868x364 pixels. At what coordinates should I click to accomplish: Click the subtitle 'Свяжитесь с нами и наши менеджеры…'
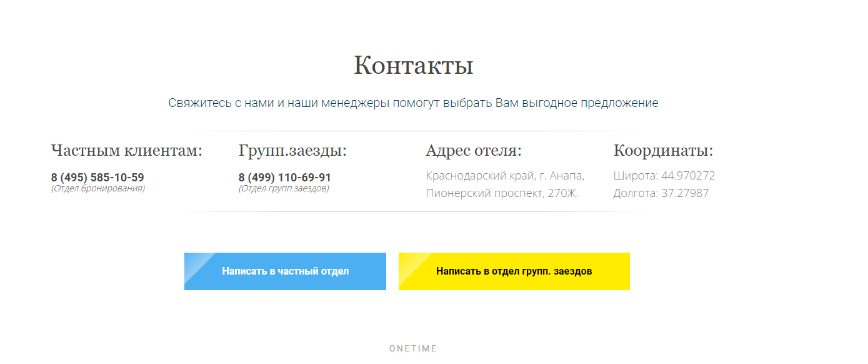(413, 103)
